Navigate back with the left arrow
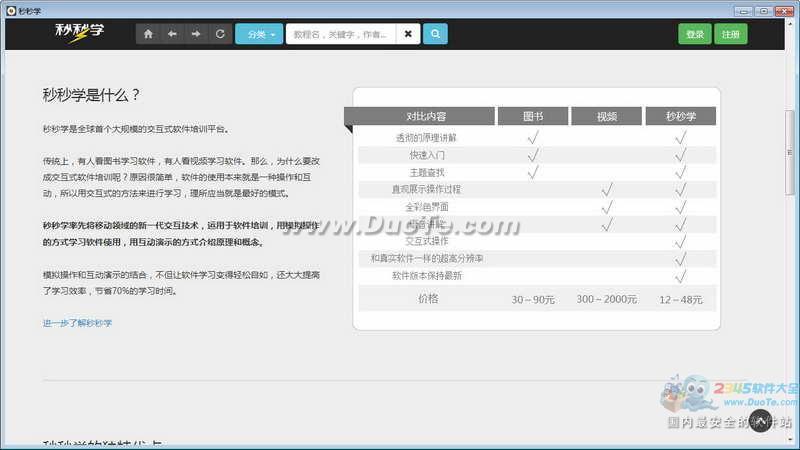The image size is (800, 450). 172,34
